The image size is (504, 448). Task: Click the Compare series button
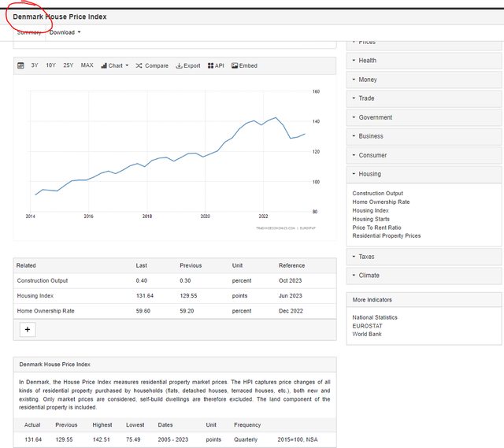coord(152,66)
